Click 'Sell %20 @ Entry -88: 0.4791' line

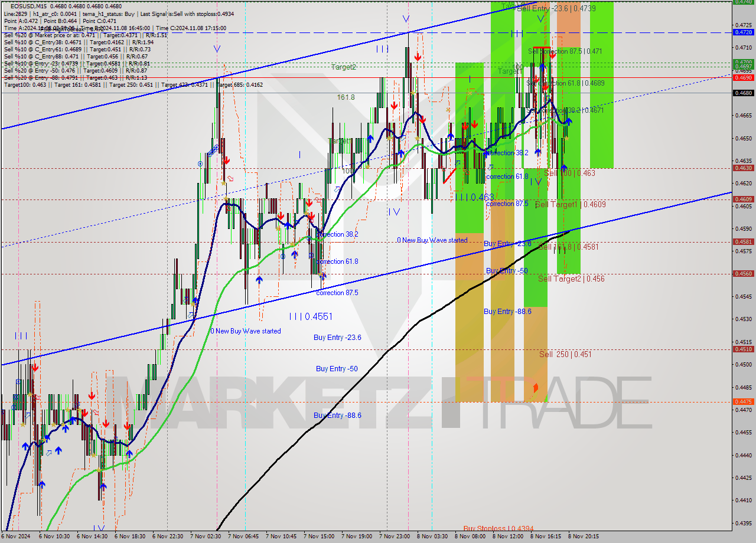[x=77, y=77]
